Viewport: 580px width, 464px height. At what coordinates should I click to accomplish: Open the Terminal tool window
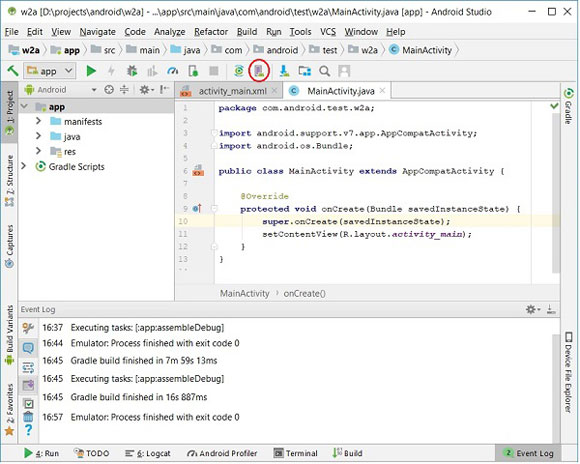click(295, 454)
